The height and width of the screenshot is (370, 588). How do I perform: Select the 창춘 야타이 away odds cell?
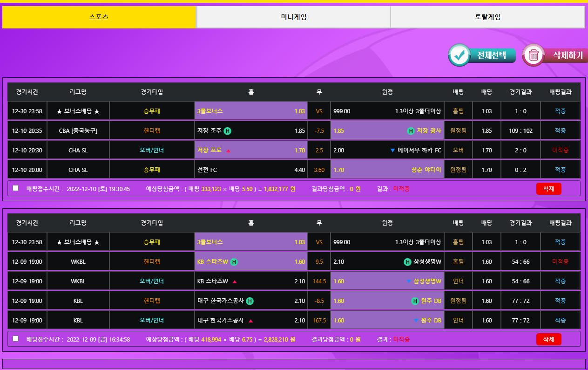click(x=386, y=170)
